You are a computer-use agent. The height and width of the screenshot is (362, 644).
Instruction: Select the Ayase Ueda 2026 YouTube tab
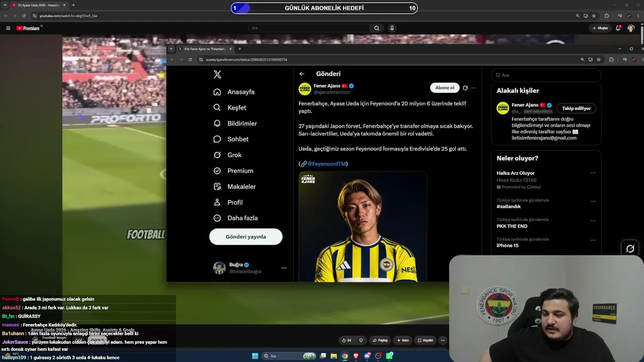click(x=39, y=5)
